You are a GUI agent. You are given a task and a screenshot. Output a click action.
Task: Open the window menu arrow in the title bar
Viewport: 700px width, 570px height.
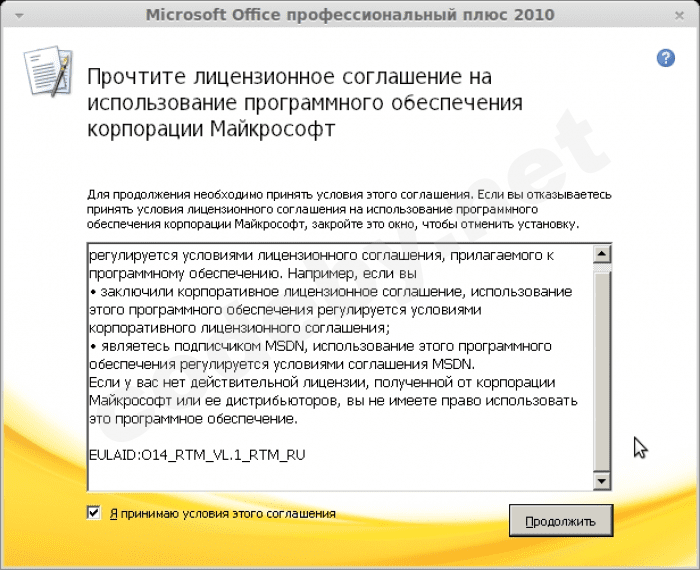(x=19, y=16)
